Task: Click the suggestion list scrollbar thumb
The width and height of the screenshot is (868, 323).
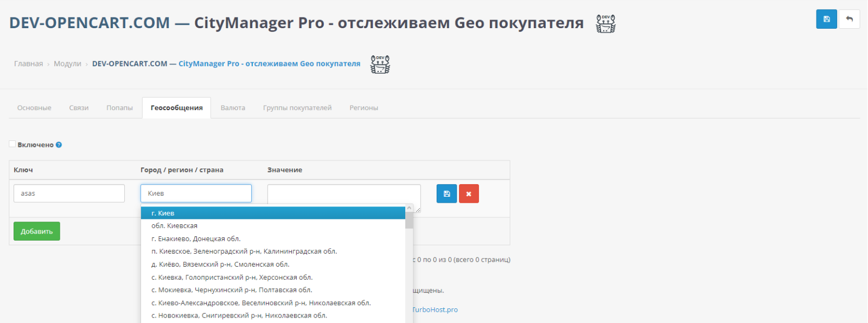Action: click(x=409, y=220)
